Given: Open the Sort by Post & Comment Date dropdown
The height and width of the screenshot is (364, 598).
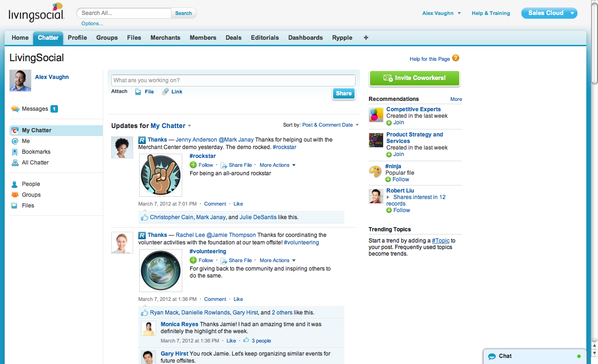Looking at the screenshot, I should click(331, 125).
